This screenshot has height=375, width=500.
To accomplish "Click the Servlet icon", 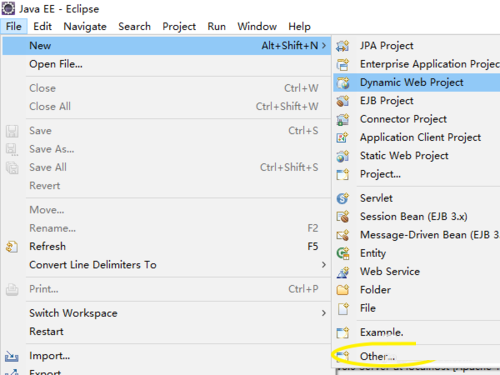I will (x=343, y=198).
